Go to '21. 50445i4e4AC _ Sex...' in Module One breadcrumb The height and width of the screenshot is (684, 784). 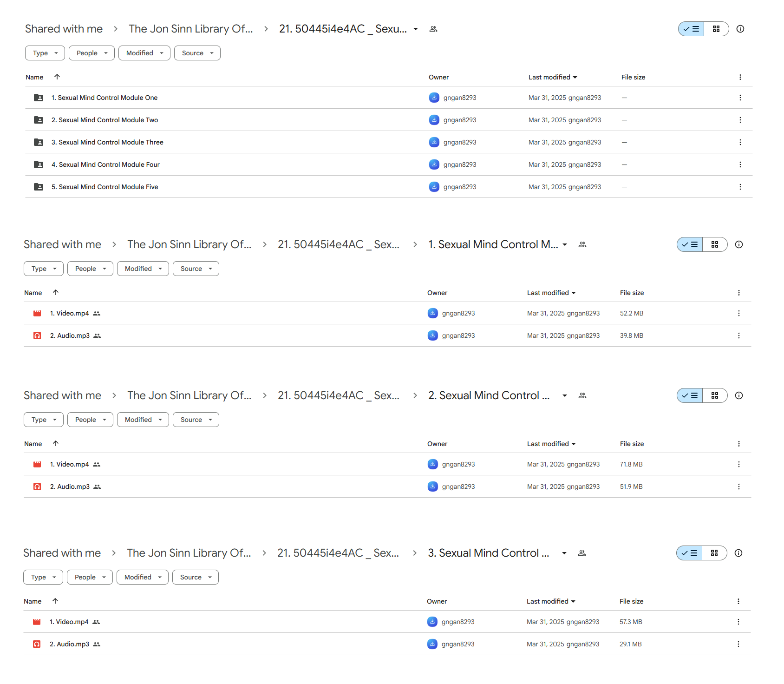coord(339,244)
